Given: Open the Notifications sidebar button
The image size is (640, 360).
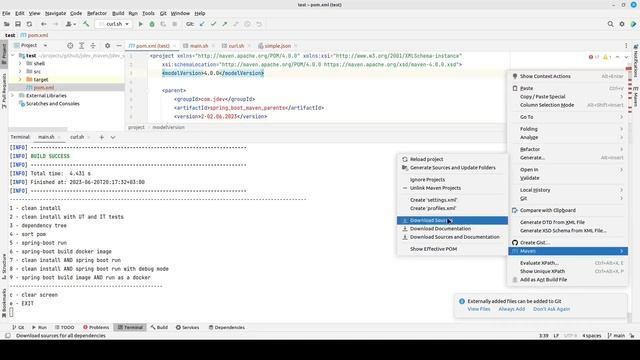Looking at the screenshot, I should [x=636, y=61].
